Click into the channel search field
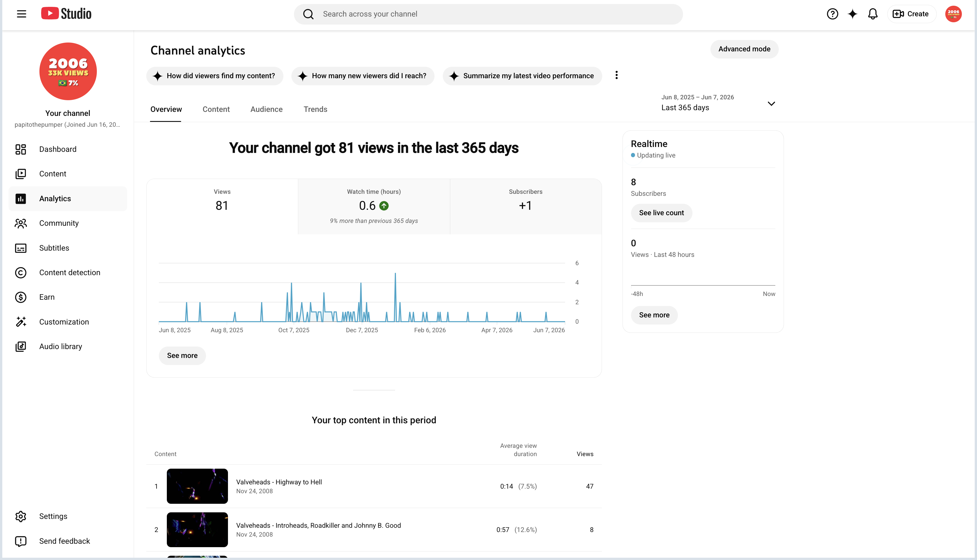The image size is (977, 560). pos(488,14)
